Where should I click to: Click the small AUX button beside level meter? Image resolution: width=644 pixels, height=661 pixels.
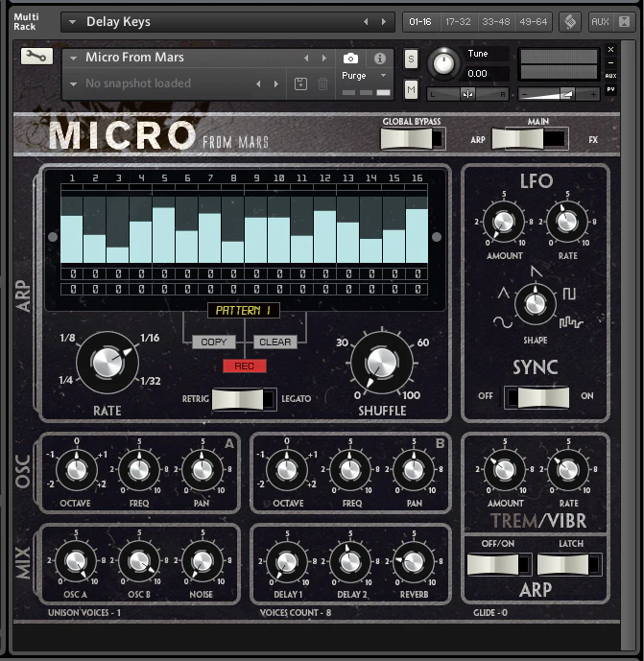[x=610, y=76]
